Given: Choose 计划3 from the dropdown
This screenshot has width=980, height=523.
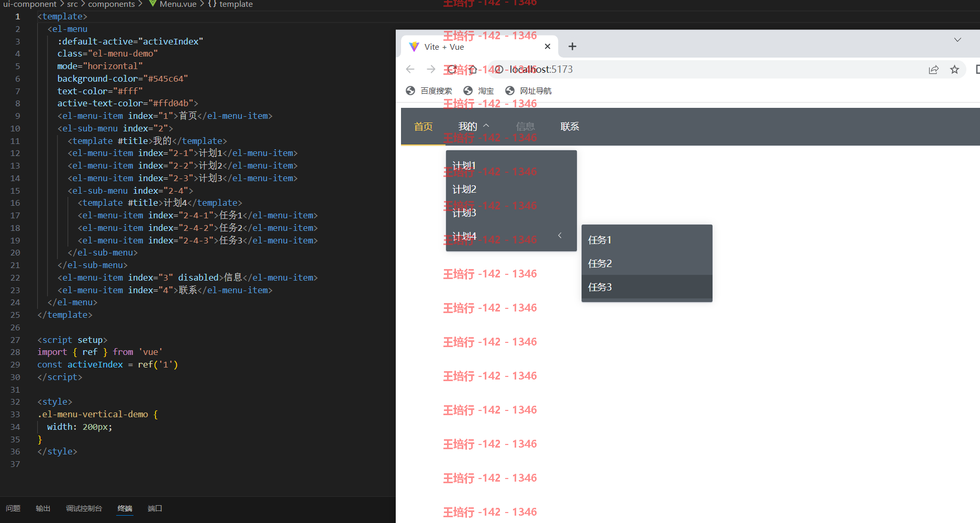Looking at the screenshot, I should (x=511, y=213).
